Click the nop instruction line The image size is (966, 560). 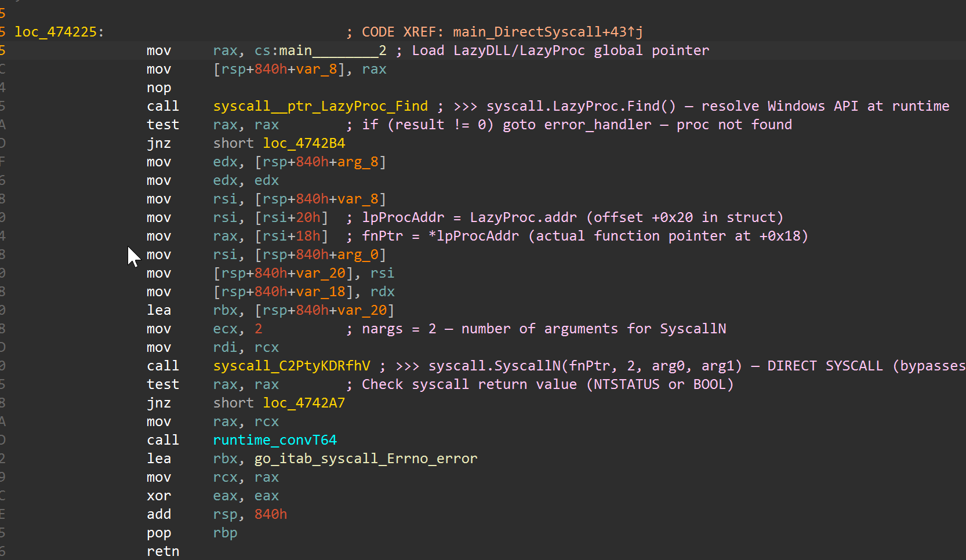pos(158,88)
